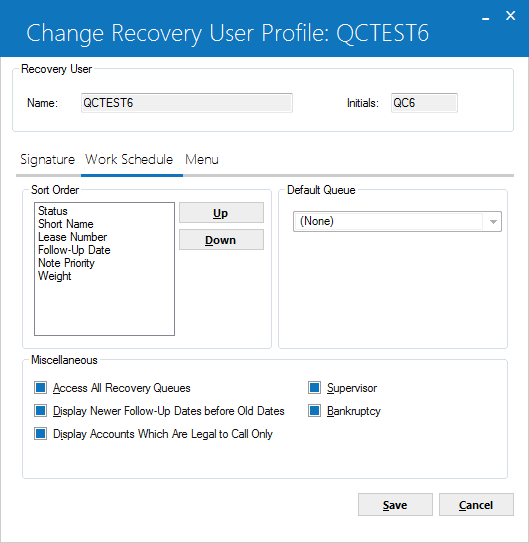Check Access All Recovery Queues box
Viewport: 529px width, 543px height.
point(41,388)
